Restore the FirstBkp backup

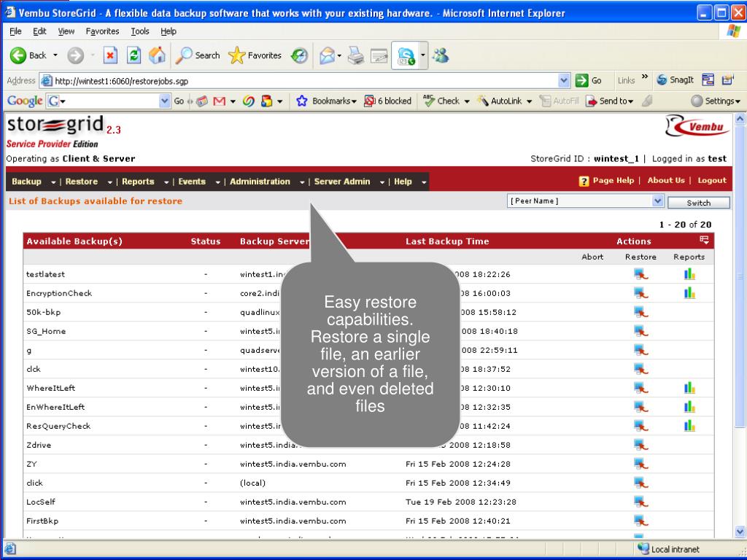pos(640,521)
